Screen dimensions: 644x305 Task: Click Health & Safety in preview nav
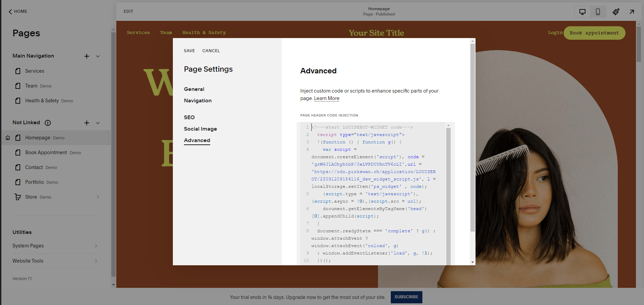(x=204, y=33)
